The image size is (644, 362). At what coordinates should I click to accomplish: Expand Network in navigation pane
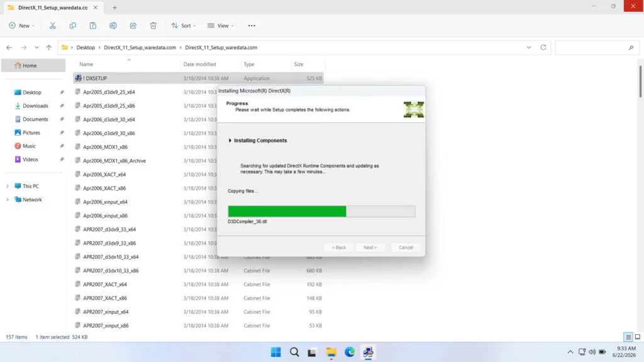point(8,200)
